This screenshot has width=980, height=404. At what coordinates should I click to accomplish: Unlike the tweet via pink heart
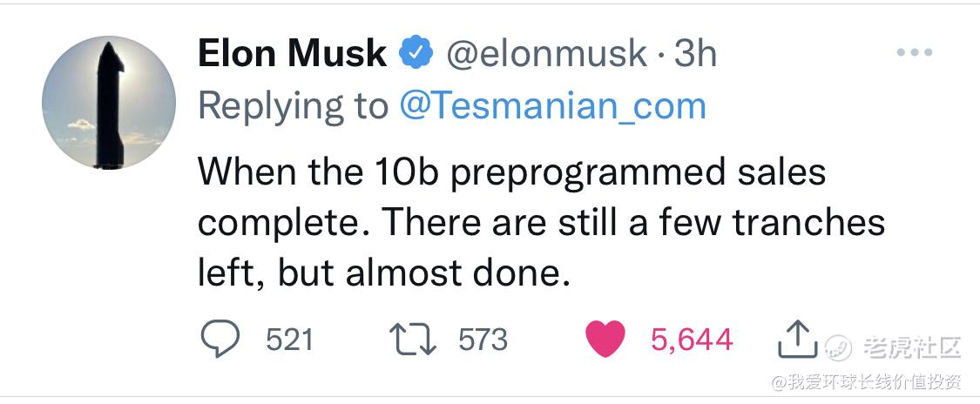(x=605, y=339)
